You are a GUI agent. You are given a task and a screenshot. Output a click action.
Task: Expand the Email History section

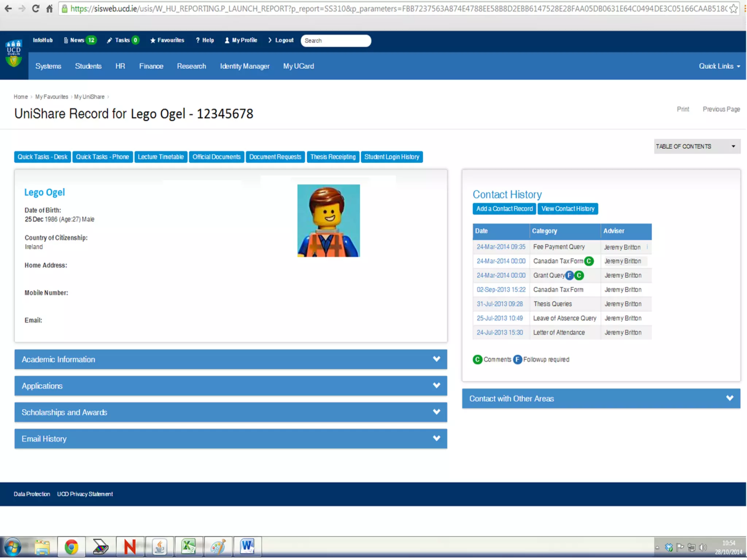coord(231,439)
